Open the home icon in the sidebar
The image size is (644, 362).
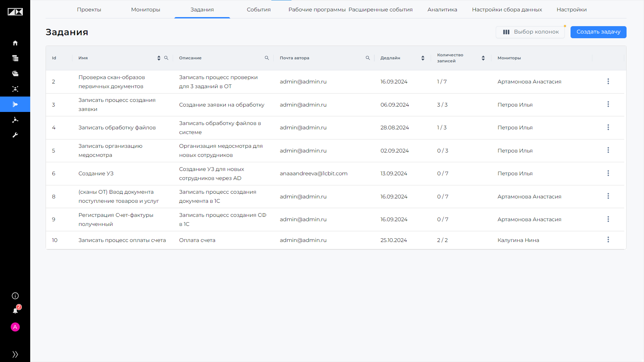pos(15,43)
